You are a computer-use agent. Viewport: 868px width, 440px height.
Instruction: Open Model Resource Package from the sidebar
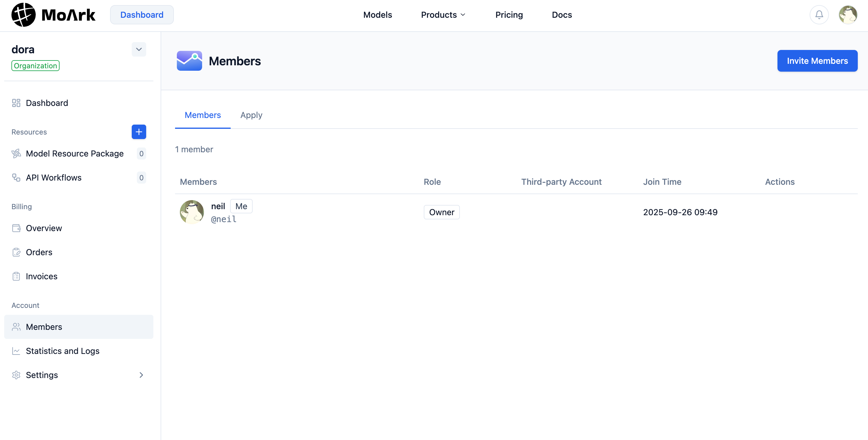pyautogui.click(x=75, y=154)
